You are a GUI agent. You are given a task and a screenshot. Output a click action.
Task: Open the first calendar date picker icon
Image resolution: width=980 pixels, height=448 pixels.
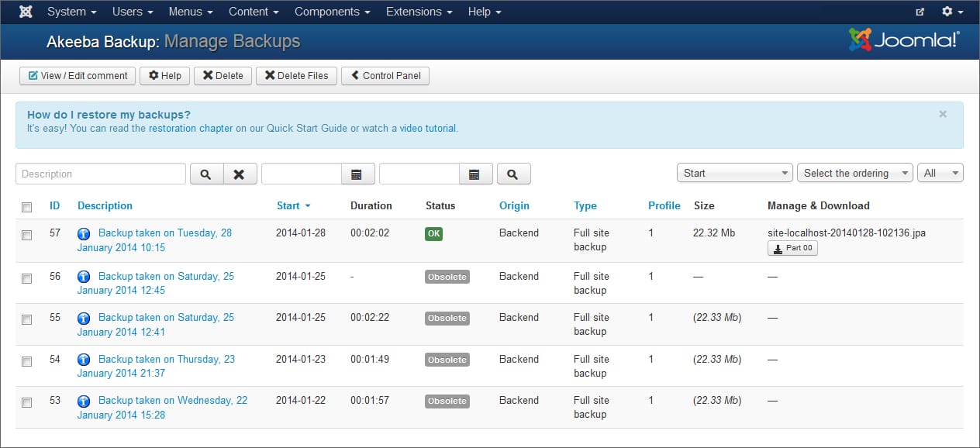[357, 173]
